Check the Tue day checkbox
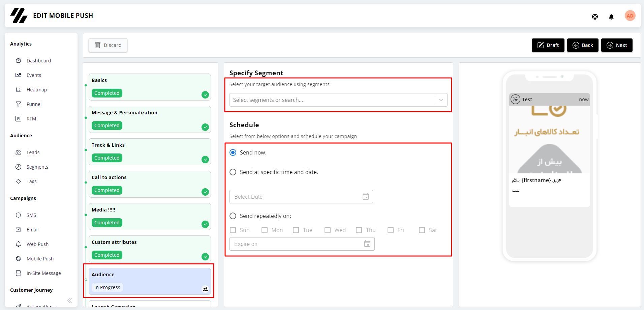Screen dimensions: 644x310 pyautogui.click(x=296, y=230)
